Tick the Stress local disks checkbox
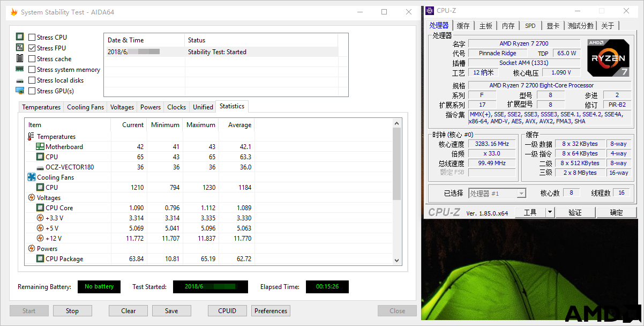 click(x=32, y=80)
